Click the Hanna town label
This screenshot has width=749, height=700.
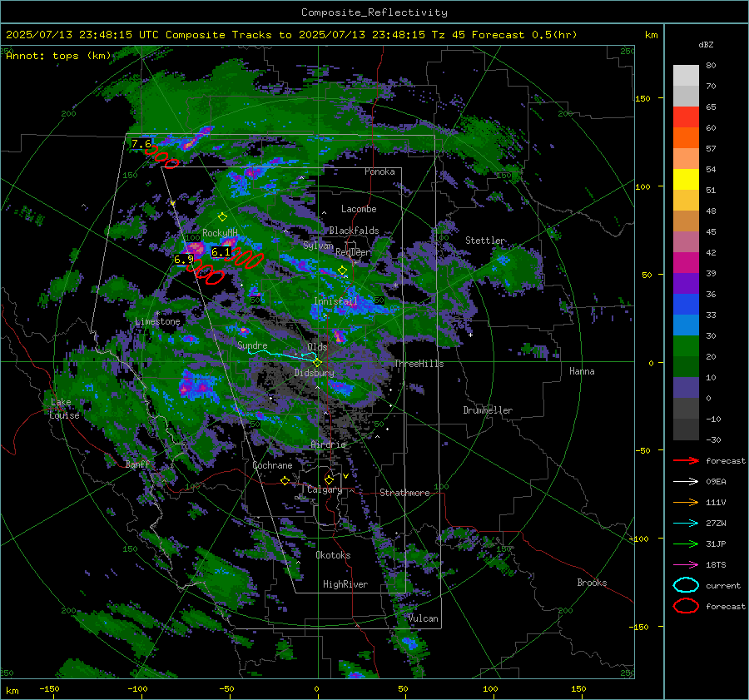[582, 371]
